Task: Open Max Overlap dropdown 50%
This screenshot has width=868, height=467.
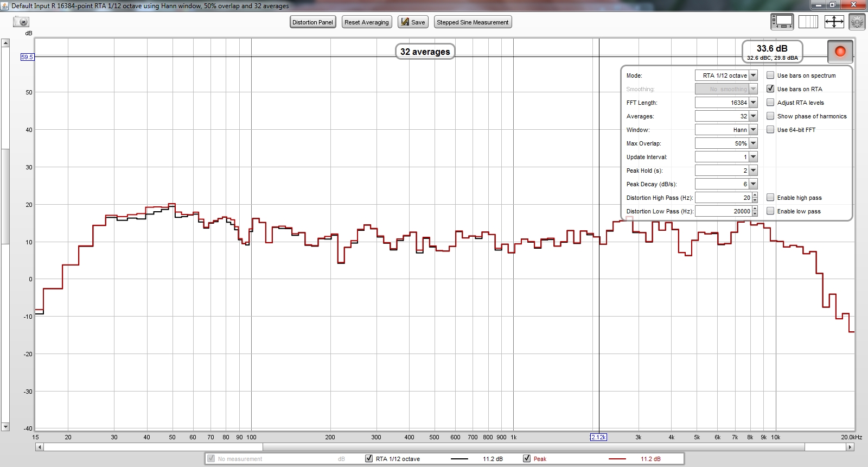Action: coord(726,143)
